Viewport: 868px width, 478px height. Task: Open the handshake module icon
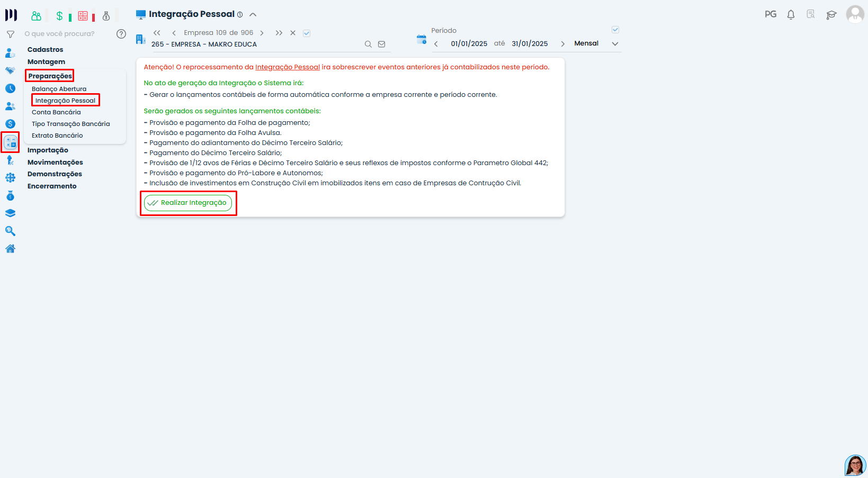(10, 70)
